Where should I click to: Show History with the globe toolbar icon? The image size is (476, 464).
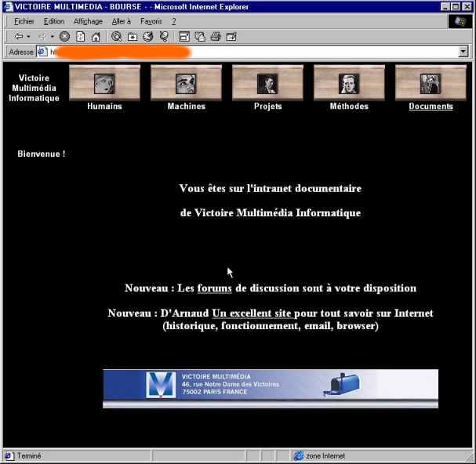(148, 37)
